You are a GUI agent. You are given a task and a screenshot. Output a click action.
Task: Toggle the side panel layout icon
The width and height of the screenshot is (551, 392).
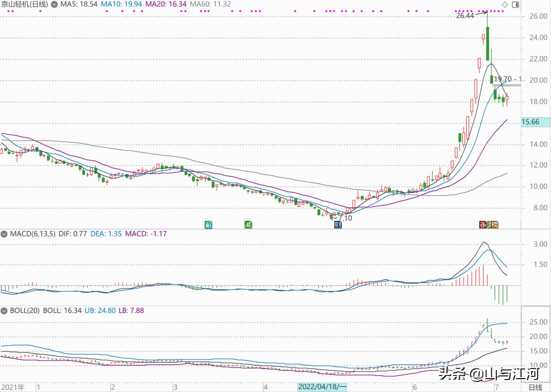[x=515, y=5]
